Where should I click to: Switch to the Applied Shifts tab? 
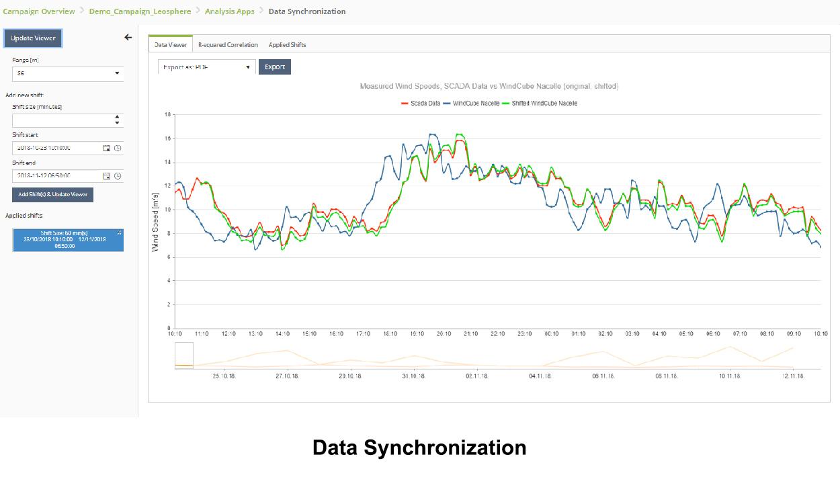287,45
